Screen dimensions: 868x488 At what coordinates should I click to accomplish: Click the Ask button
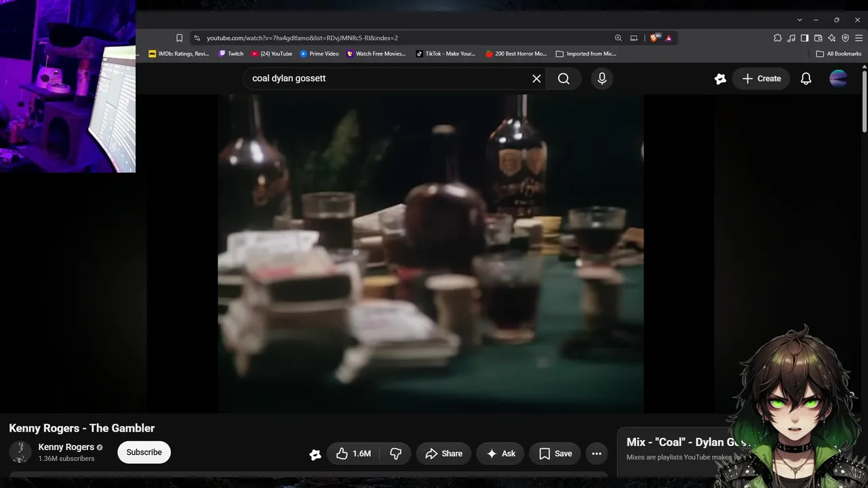(500, 453)
